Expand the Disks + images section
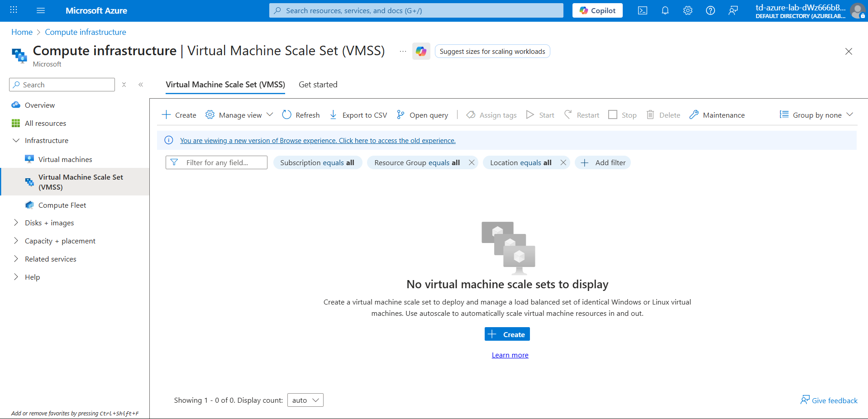This screenshot has height=419, width=868. click(x=16, y=223)
